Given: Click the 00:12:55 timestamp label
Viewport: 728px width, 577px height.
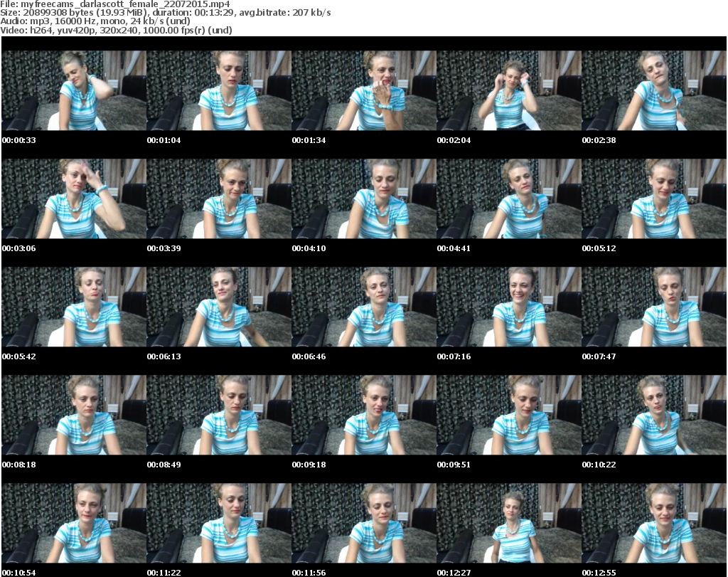Looking at the screenshot, I should point(599,573).
